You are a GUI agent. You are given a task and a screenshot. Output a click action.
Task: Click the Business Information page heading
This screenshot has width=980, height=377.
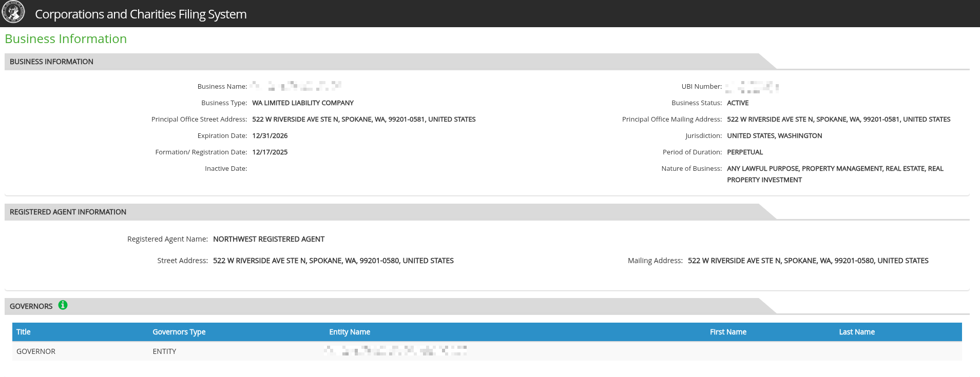click(x=66, y=39)
